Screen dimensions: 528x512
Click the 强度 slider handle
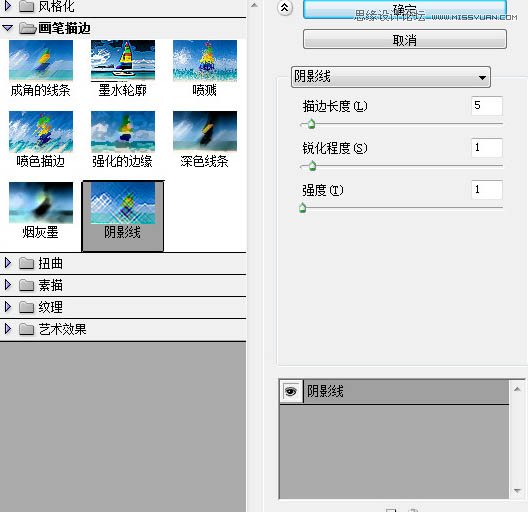pyautogui.click(x=302, y=208)
